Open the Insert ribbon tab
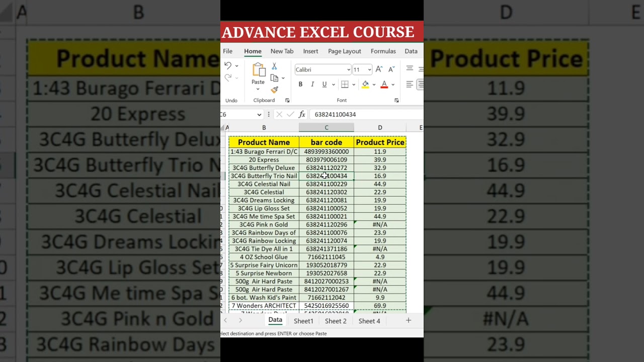This screenshot has height=362, width=644. (310, 51)
